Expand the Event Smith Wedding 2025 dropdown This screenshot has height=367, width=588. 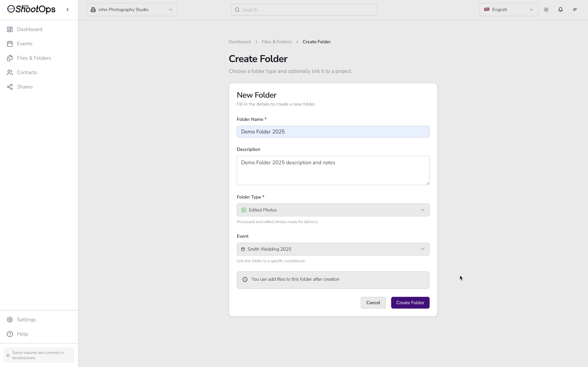[333, 249]
